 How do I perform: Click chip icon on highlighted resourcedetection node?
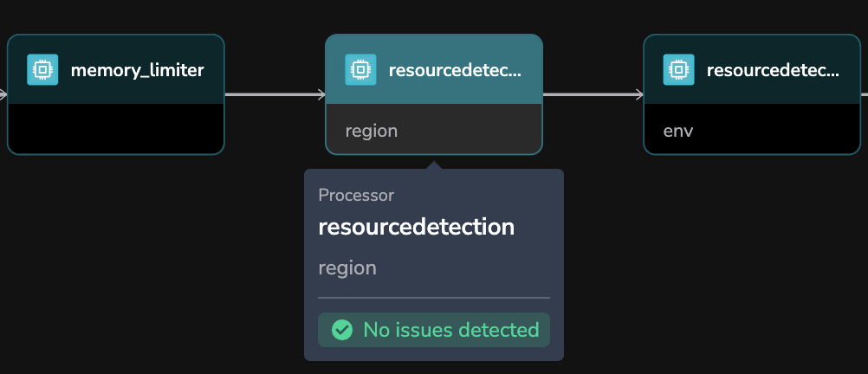click(x=360, y=70)
